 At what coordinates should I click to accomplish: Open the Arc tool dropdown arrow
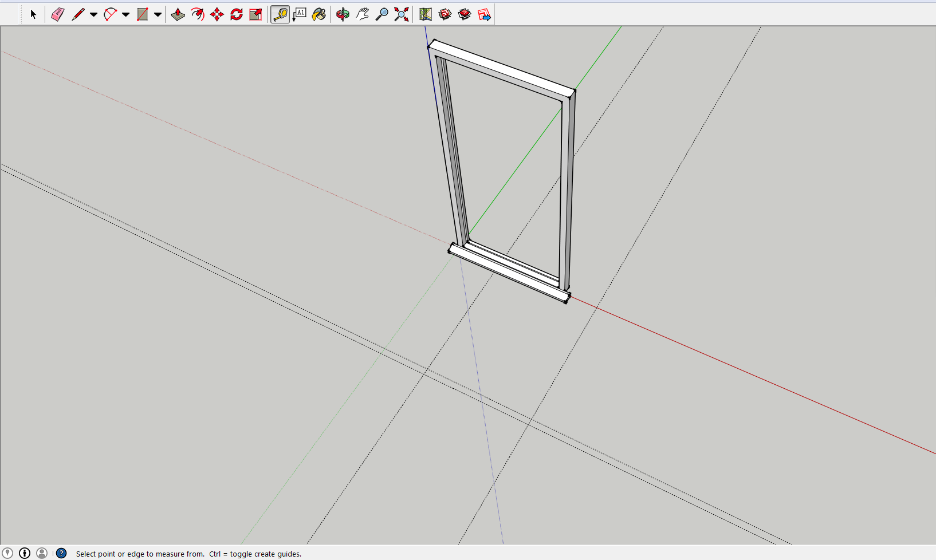[x=125, y=15]
